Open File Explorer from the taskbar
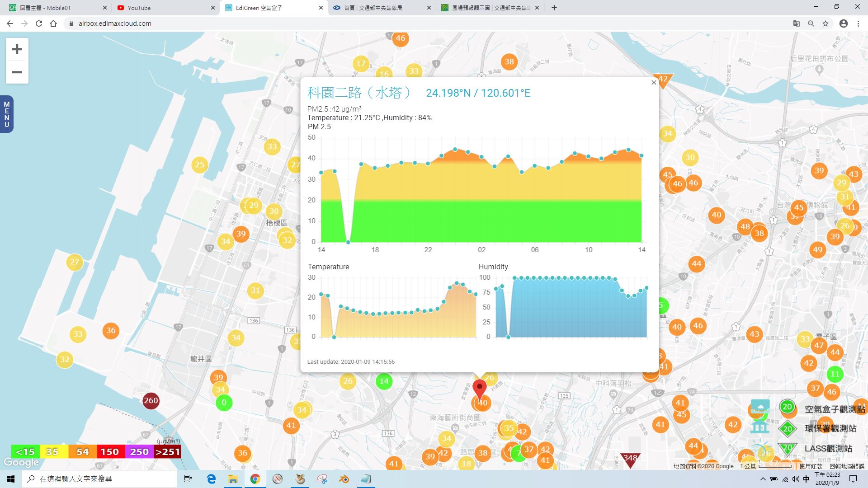This screenshot has width=868, height=488. [x=233, y=479]
